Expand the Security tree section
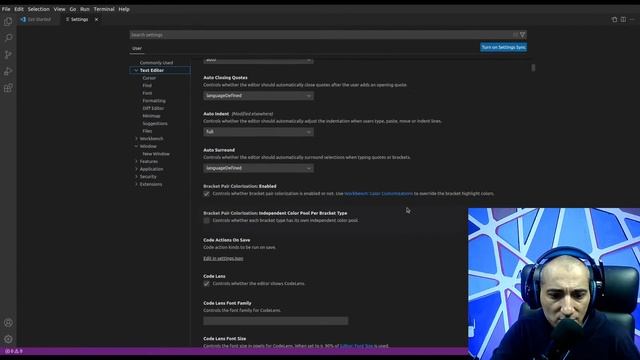Image resolution: width=640 pixels, height=360 pixels. [136, 176]
